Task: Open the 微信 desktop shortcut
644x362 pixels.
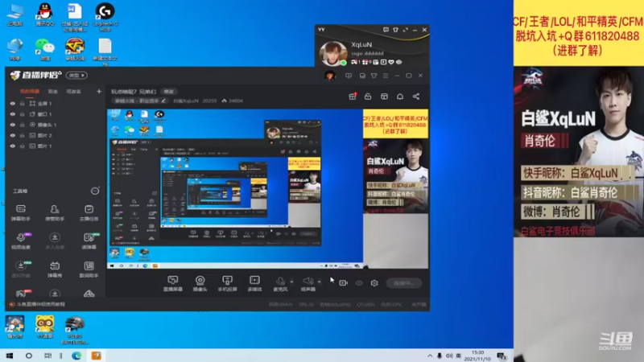Action: pos(45,50)
